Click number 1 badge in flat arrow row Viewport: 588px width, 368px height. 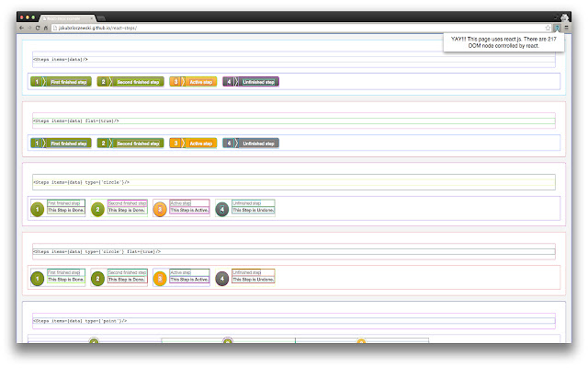pos(37,144)
